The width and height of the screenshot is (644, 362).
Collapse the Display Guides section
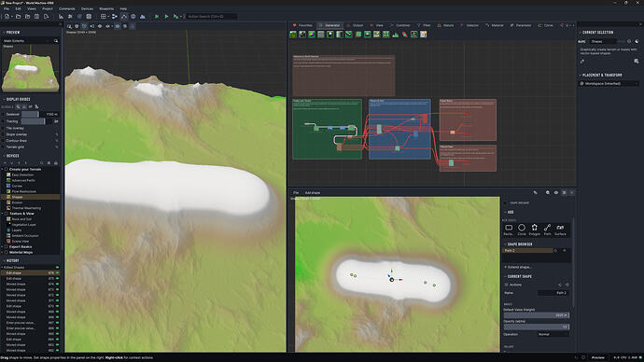click(4, 99)
